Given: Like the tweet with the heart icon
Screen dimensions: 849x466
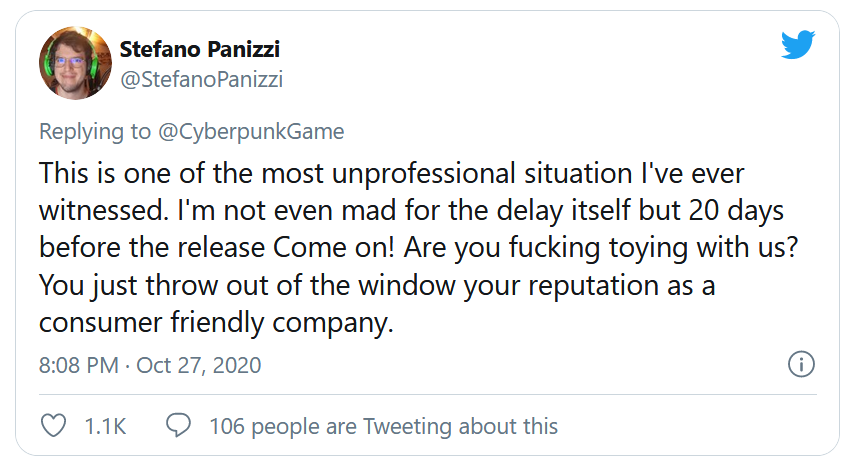Looking at the screenshot, I should 53,425.
